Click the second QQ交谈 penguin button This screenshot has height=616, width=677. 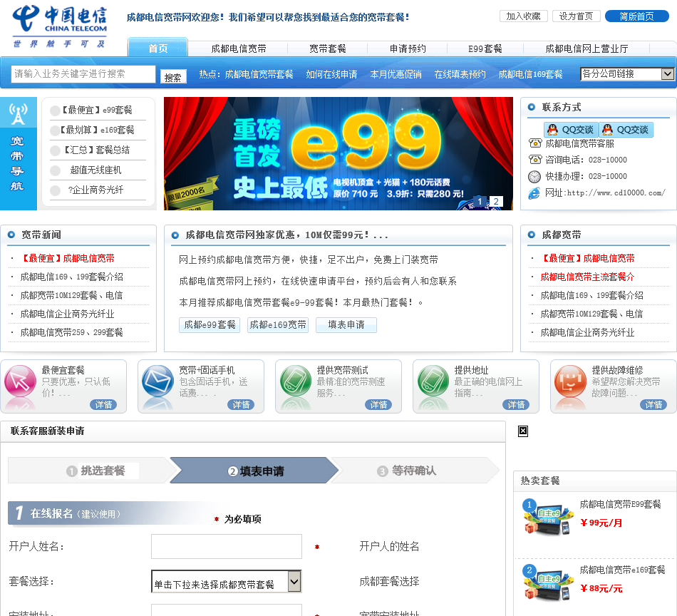pos(626,130)
